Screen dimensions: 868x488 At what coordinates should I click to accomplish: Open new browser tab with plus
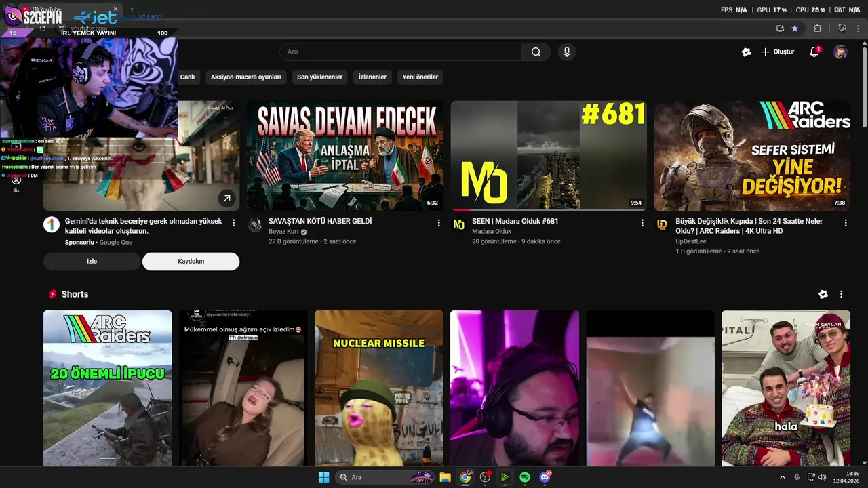132,9
